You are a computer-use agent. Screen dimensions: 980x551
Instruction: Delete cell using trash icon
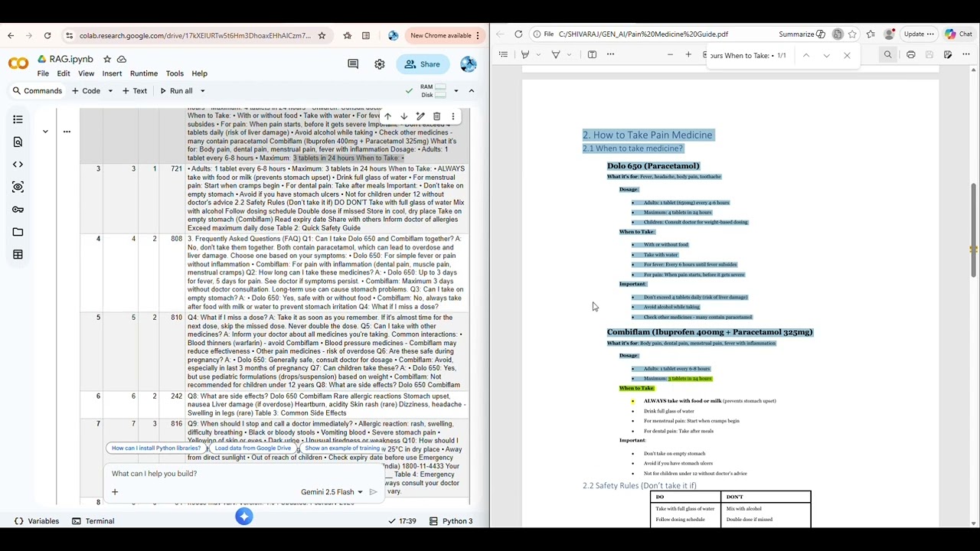[436, 116]
